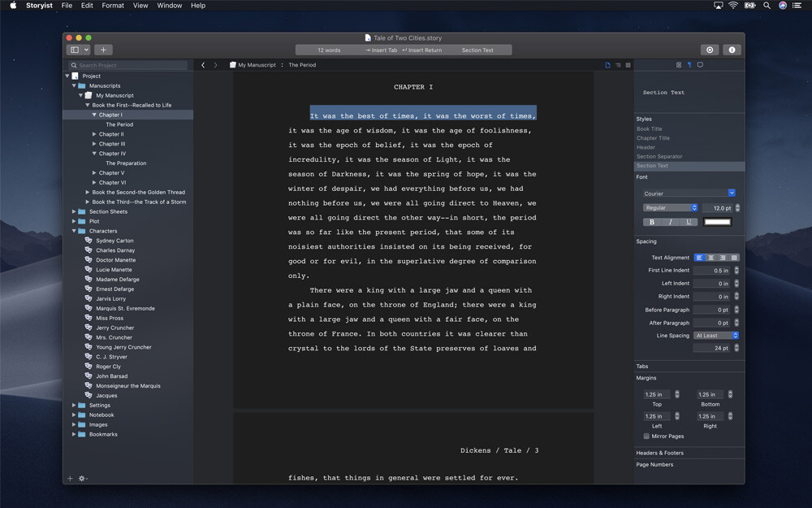Click the Insert Return button
The image size is (812, 508).
tap(422, 50)
